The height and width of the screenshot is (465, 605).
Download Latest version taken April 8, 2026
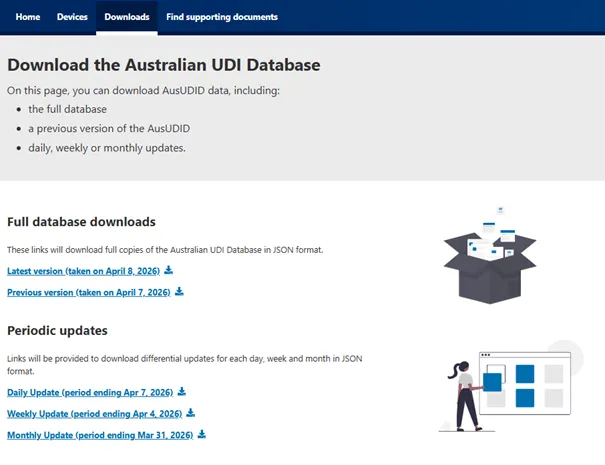[x=83, y=271]
